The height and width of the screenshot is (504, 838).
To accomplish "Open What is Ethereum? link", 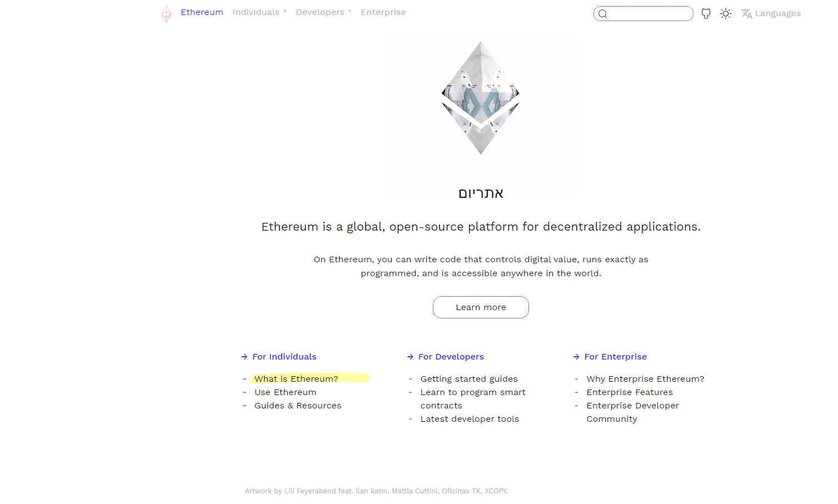I will pos(296,379).
